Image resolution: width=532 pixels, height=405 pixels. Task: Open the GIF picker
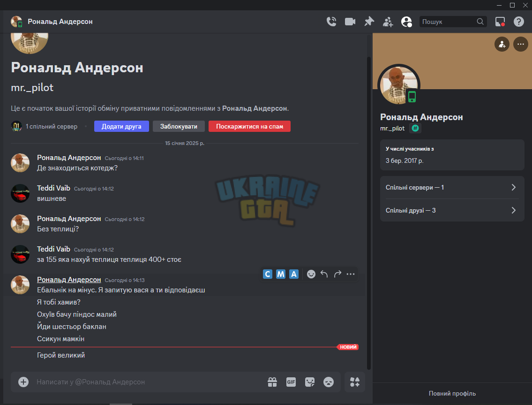[x=291, y=382]
